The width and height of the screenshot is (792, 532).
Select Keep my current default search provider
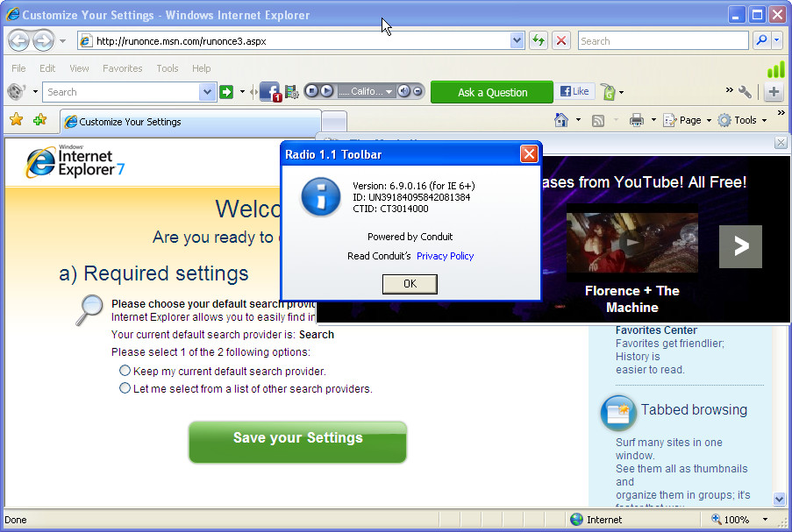click(125, 371)
